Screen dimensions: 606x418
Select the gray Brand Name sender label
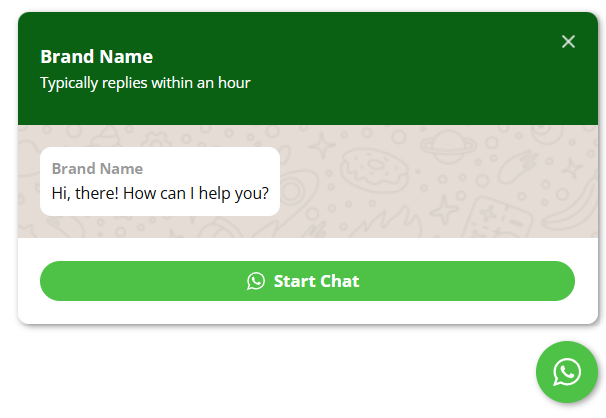pos(97,169)
